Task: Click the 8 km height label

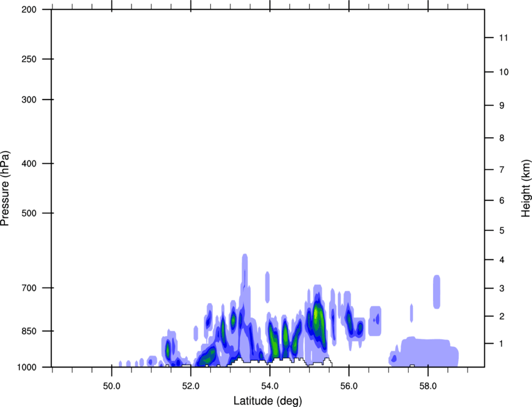Action: coord(502,138)
